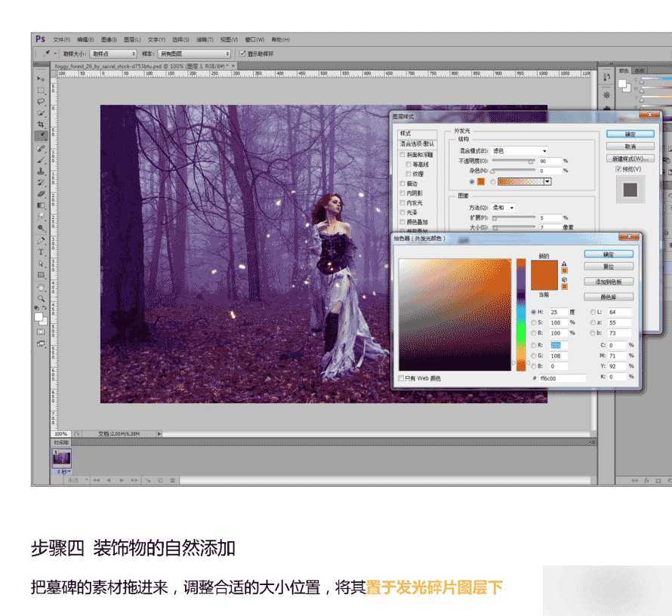This screenshot has height=616, width=672.
Task: Select the Crop tool
Action: pyautogui.click(x=39, y=123)
